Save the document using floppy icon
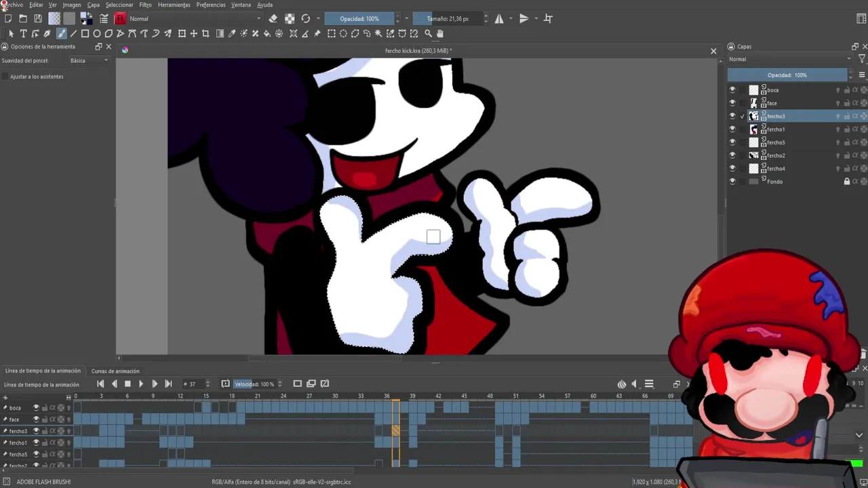This screenshot has width=868, height=488. click(x=38, y=18)
